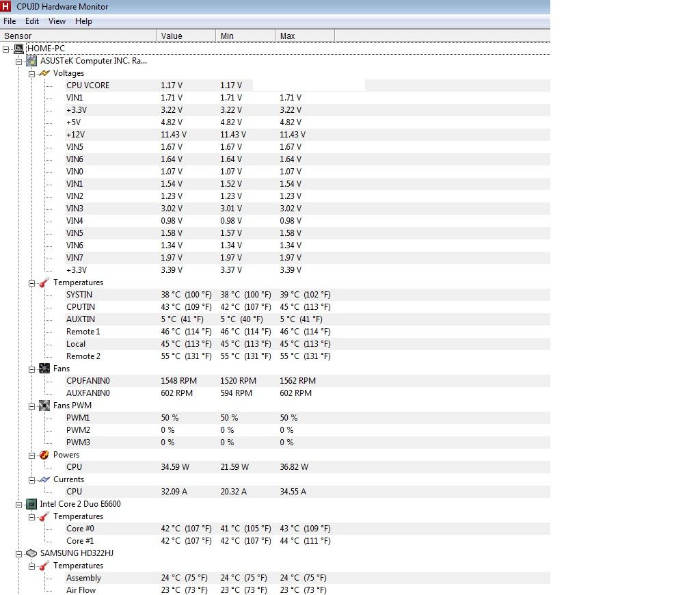Click the 32.09 A CPU current value

click(x=174, y=491)
